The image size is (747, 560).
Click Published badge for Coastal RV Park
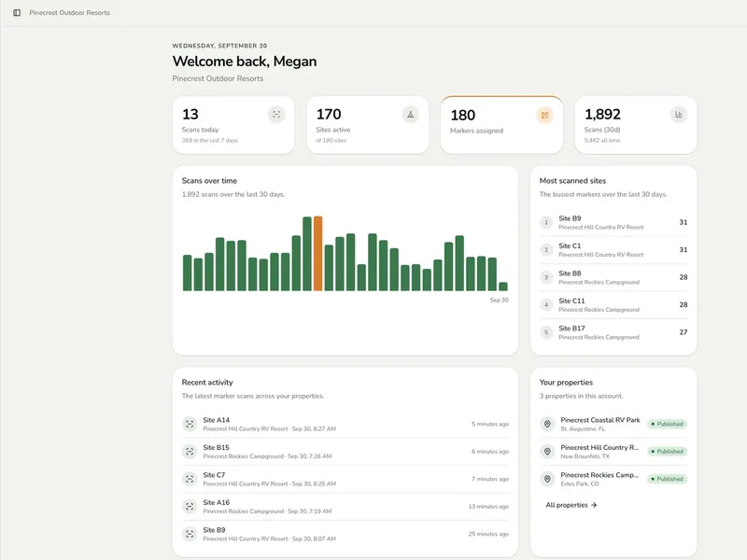pos(667,424)
